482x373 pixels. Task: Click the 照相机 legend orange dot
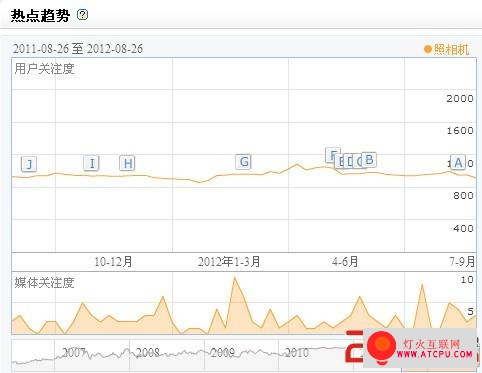click(427, 49)
